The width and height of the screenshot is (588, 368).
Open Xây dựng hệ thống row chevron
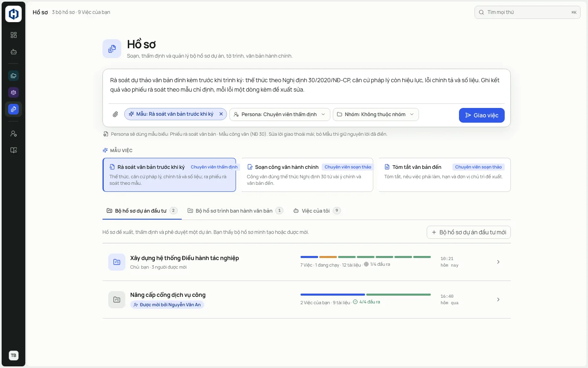click(498, 262)
